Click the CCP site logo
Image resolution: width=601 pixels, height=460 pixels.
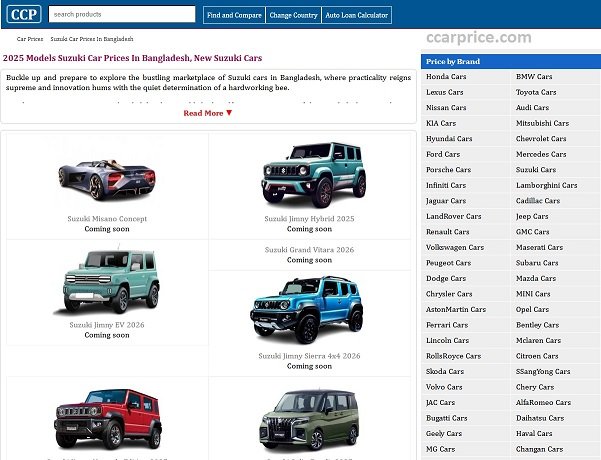(x=24, y=15)
